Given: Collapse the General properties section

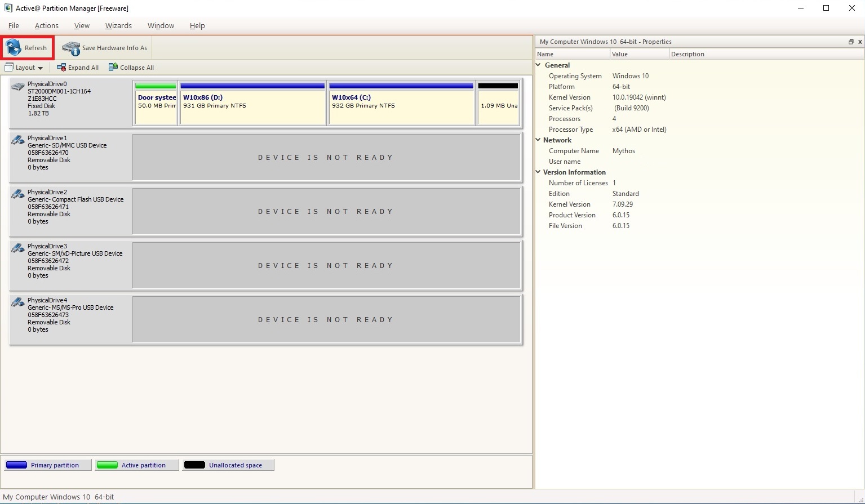Looking at the screenshot, I should click(x=538, y=65).
